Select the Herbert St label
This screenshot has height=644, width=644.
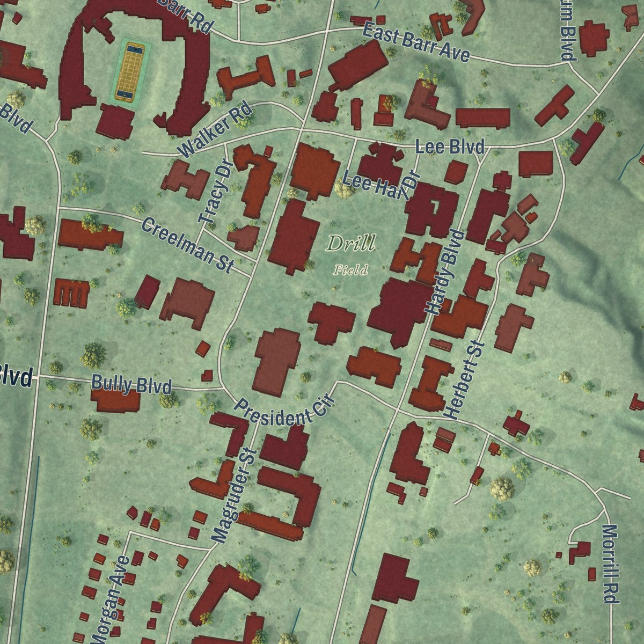(465, 380)
